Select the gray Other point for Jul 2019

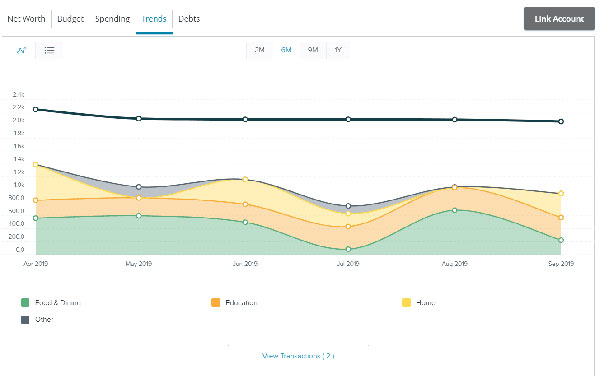point(348,206)
